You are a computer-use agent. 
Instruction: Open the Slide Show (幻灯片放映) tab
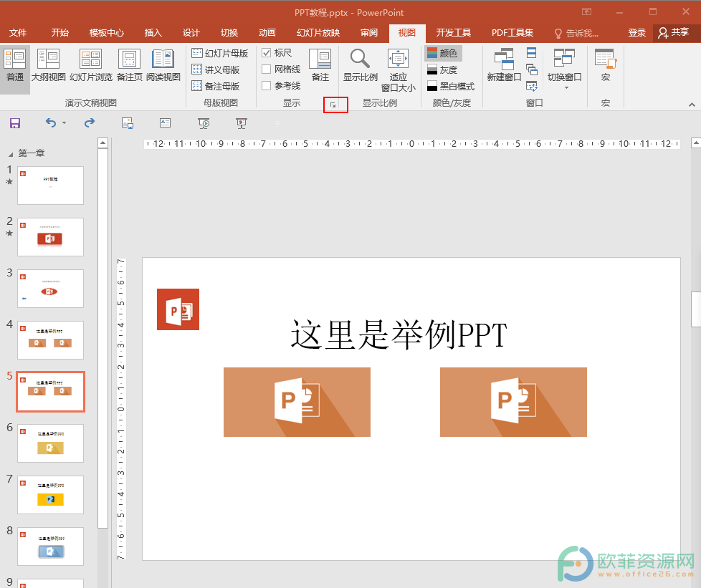318,33
